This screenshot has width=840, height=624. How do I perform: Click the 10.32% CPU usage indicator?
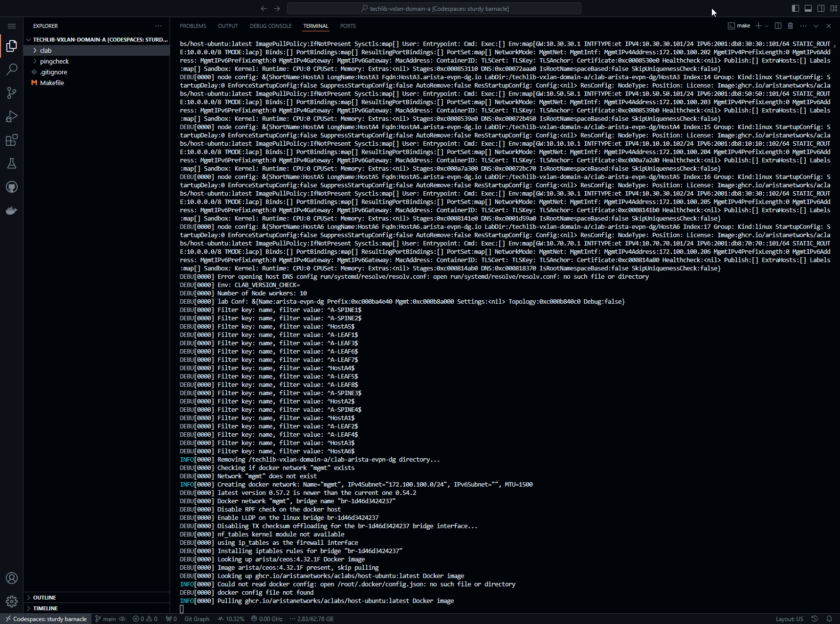tap(231, 619)
